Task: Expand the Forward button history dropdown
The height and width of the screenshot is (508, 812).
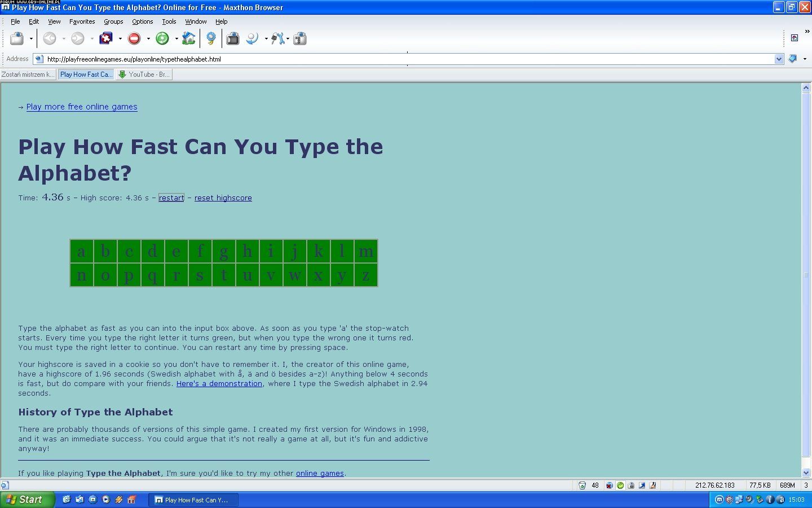Action: [x=92, y=39]
